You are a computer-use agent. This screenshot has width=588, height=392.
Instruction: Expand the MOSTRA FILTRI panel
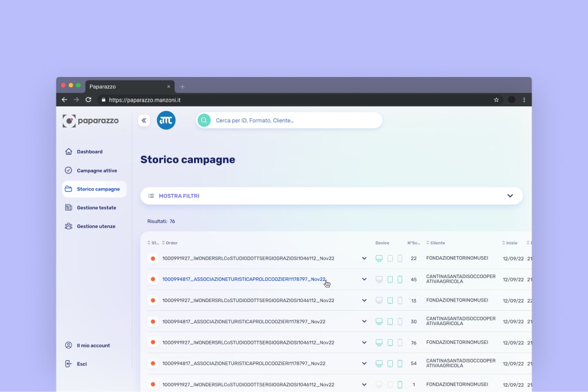tap(510, 196)
